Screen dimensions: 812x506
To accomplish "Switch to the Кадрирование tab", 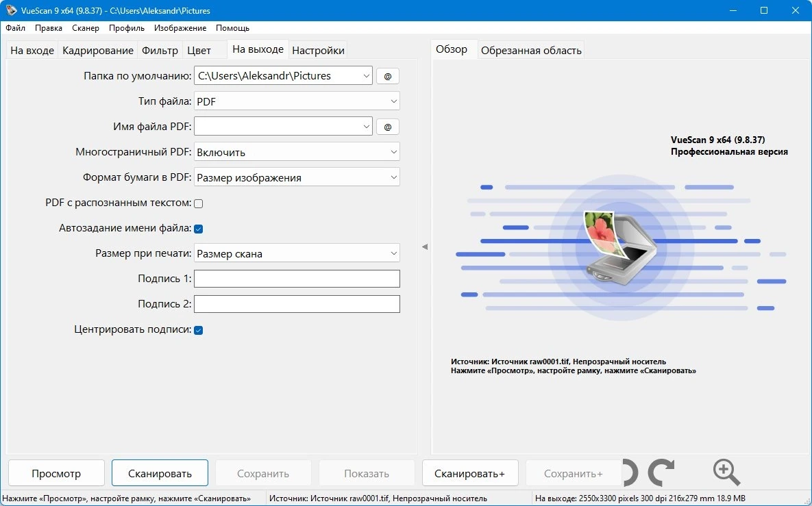I will click(98, 50).
